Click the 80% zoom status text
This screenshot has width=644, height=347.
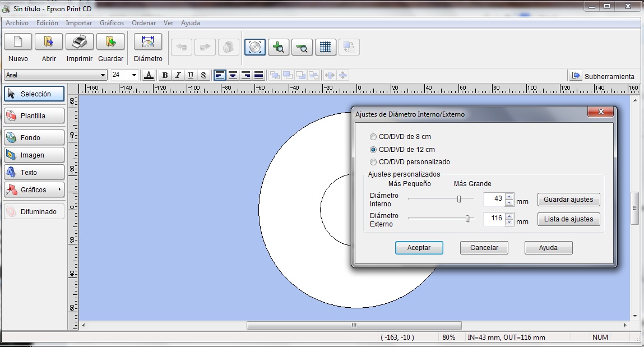(448, 337)
